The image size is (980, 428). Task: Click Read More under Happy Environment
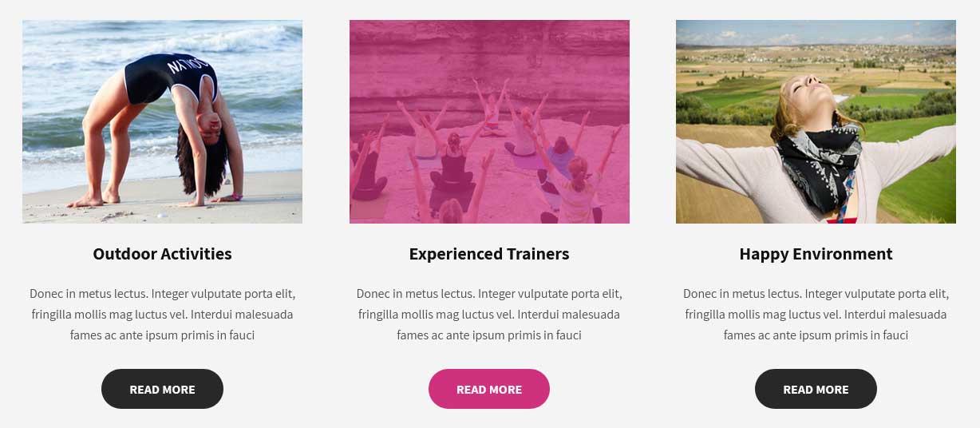pos(816,389)
